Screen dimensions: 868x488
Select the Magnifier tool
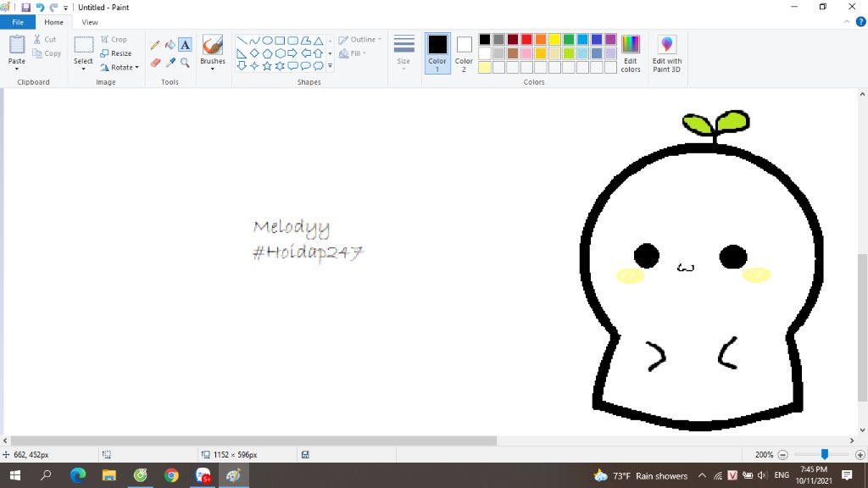(x=185, y=63)
